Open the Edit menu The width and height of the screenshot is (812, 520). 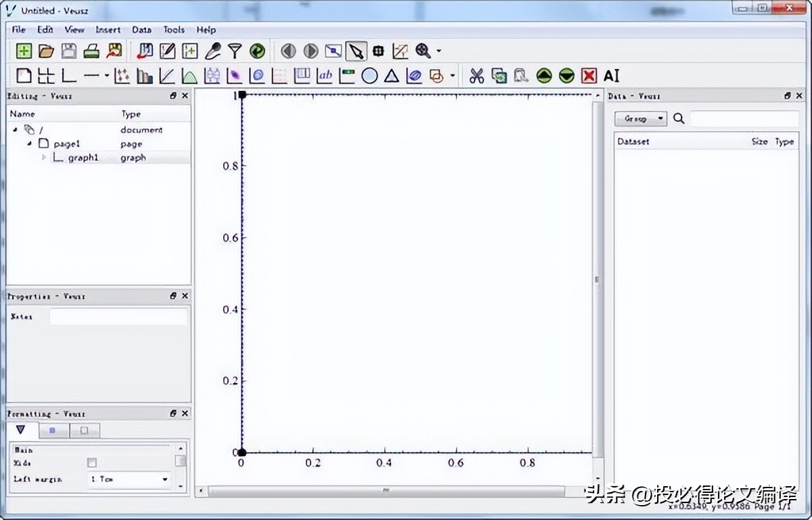(x=45, y=30)
